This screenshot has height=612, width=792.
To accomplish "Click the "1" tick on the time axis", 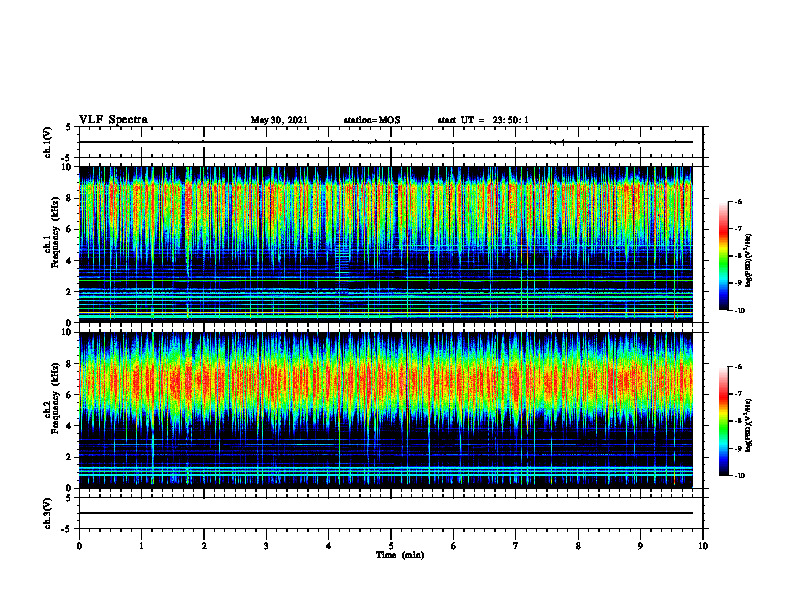I will click(x=141, y=546).
